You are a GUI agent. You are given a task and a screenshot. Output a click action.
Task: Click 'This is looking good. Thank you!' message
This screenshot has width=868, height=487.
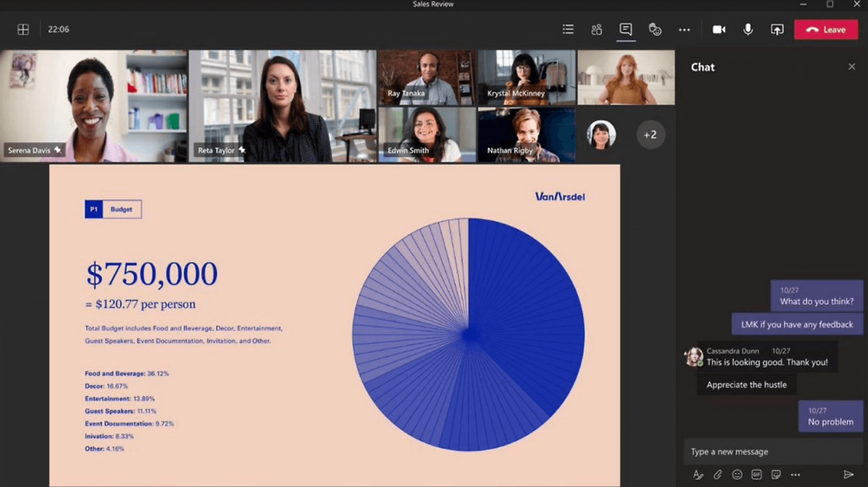pos(766,357)
